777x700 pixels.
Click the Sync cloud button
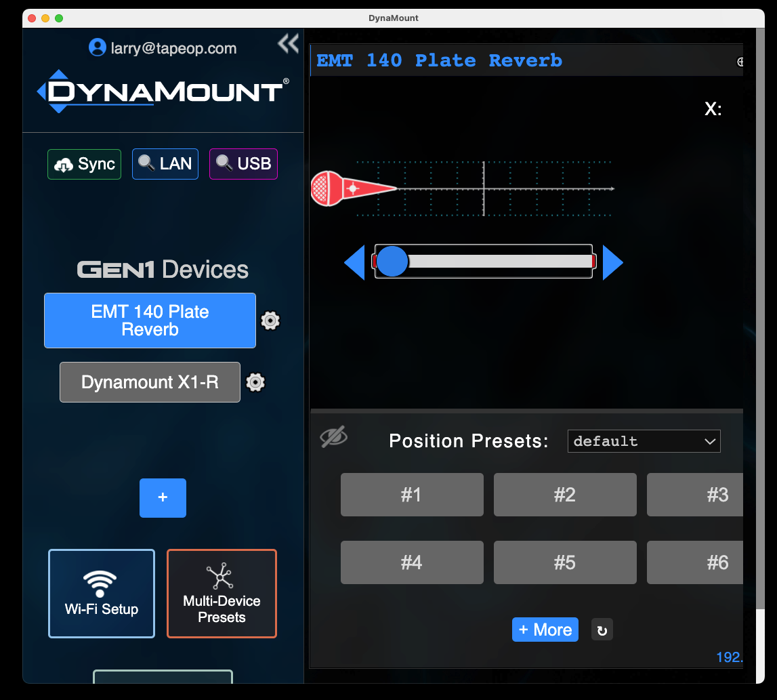click(84, 164)
